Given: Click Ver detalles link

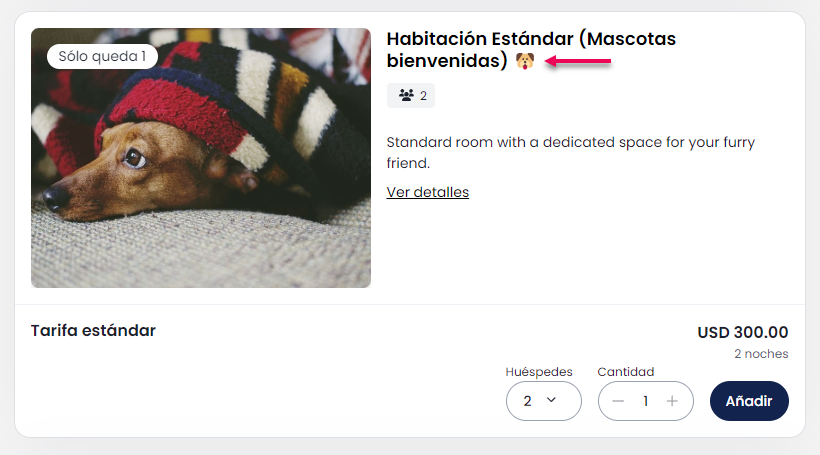Looking at the screenshot, I should point(428,192).
